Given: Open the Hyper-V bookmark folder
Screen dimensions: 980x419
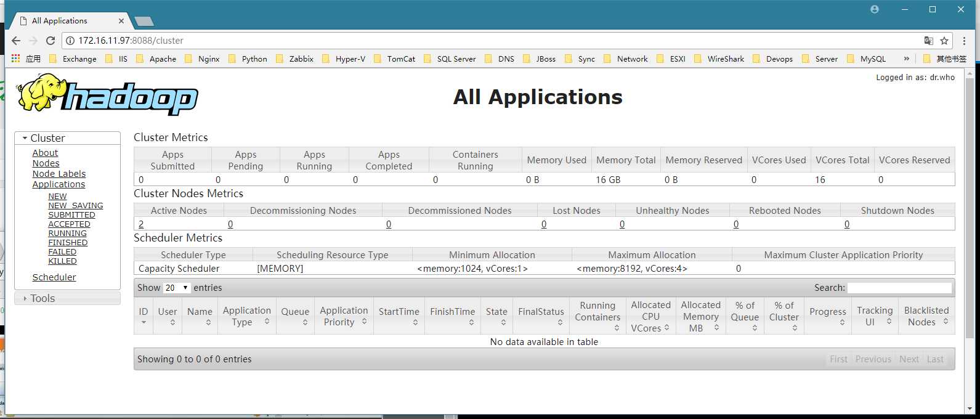Looking at the screenshot, I should click(344, 59).
